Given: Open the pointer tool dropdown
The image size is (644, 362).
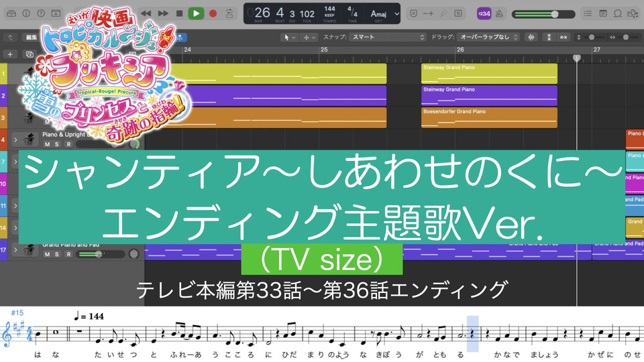Looking at the screenshot, I should click(x=290, y=38).
